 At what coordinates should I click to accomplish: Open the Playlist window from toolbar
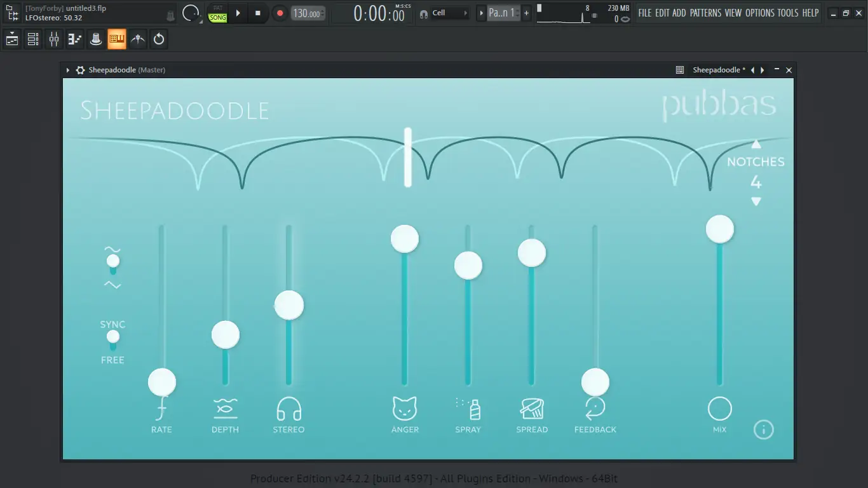click(x=12, y=39)
